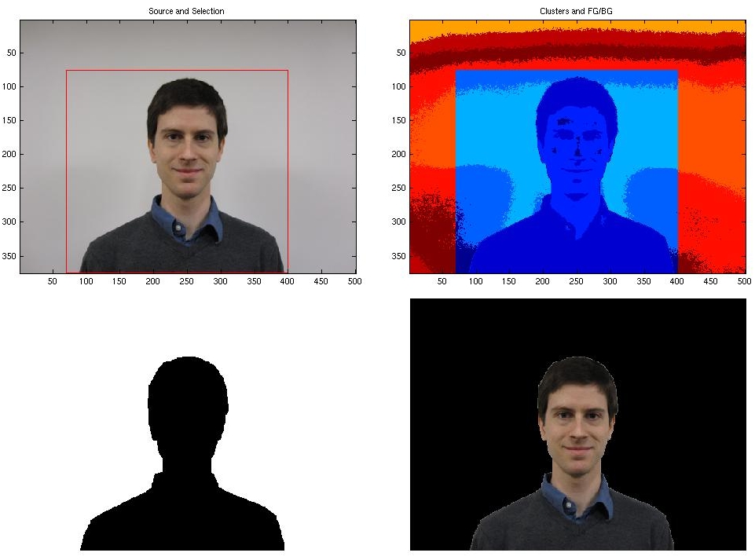The width and height of the screenshot is (755, 560).
Task: Click x-axis tick label 300 of Source and Selection plot
Action: tap(220, 281)
